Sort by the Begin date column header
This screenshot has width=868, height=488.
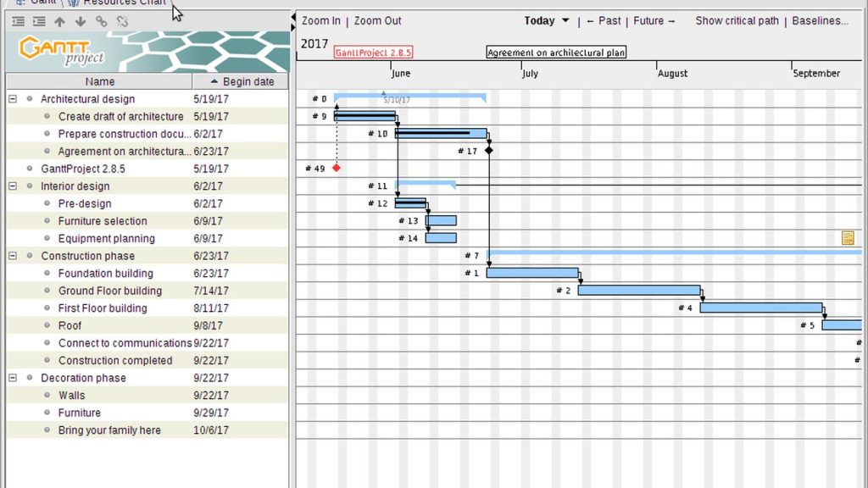pyautogui.click(x=240, y=81)
